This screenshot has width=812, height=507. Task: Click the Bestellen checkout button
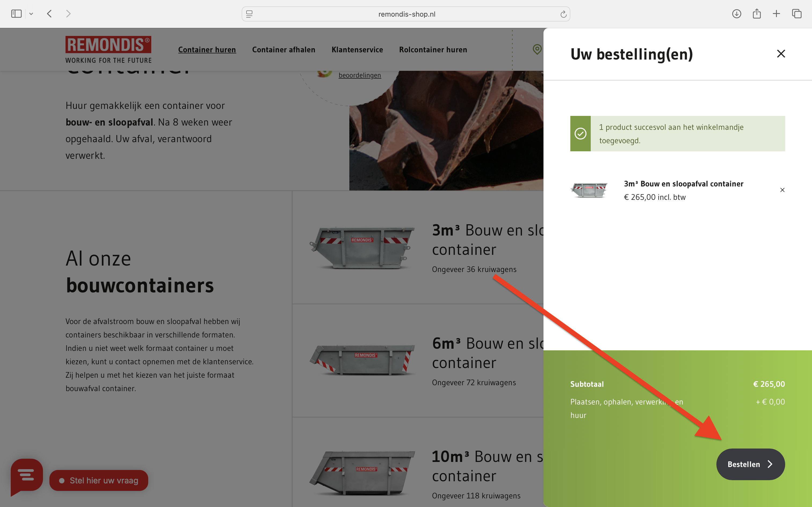(x=750, y=464)
